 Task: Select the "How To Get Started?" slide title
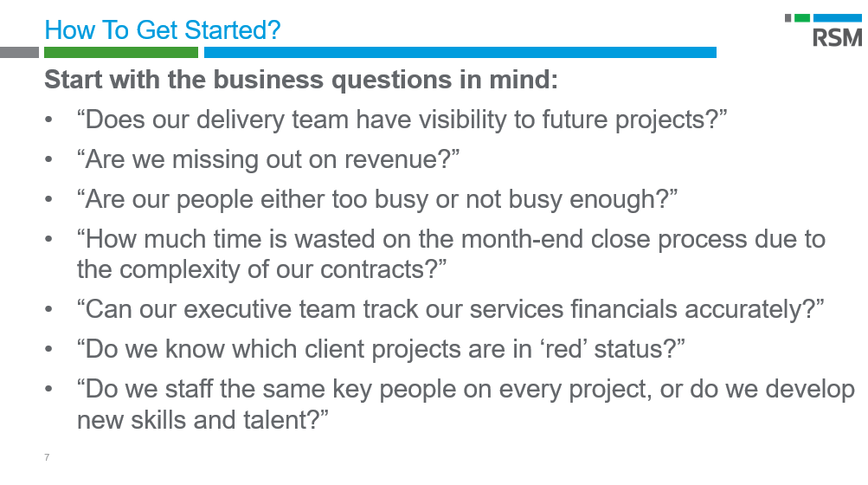click(163, 31)
